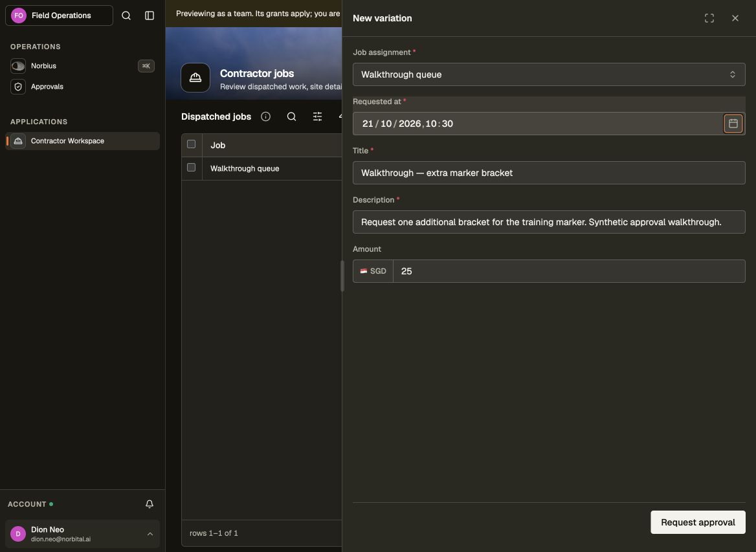This screenshot has width=756, height=552.
Task: Click the rows 1–1 of 1 footer text
Action: tap(214, 533)
